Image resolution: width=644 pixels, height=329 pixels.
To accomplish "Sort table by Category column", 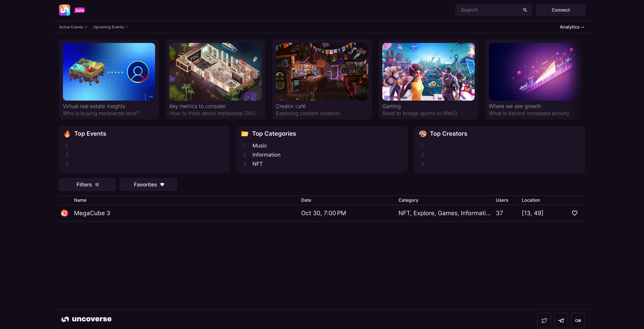I will coord(408,200).
